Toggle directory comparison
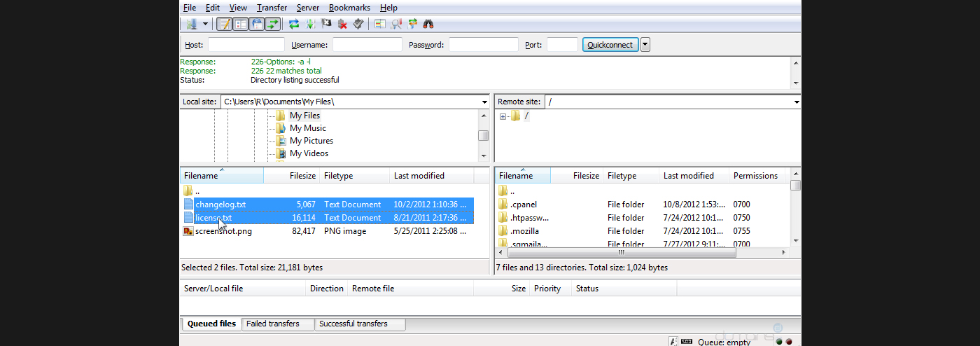 pyautogui.click(x=396, y=24)
